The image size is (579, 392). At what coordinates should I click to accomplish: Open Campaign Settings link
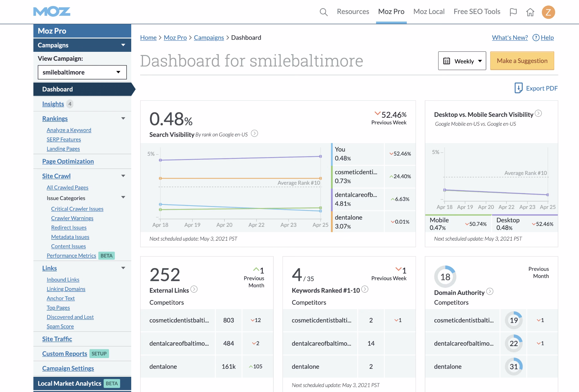click(x=68, y=368)
